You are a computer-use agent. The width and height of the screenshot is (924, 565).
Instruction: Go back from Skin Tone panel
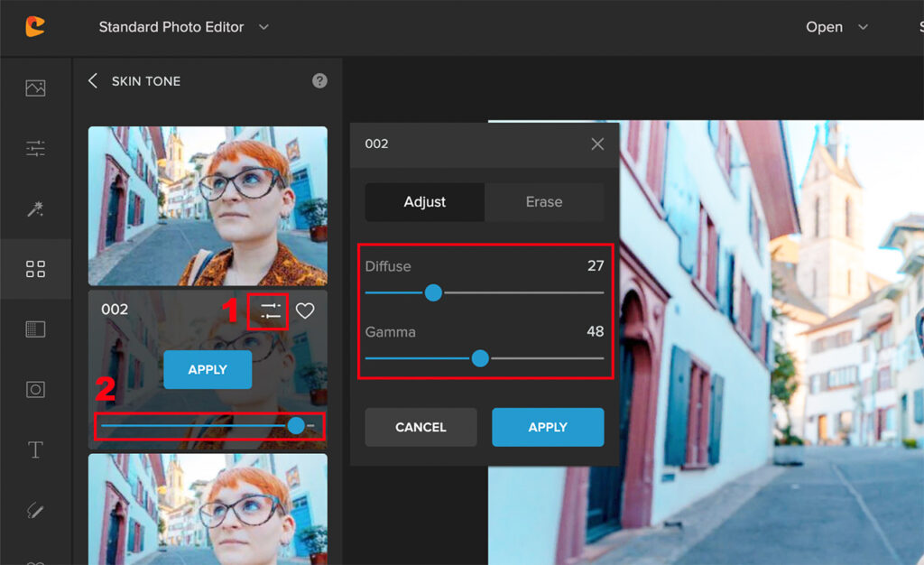pos(93,81)
